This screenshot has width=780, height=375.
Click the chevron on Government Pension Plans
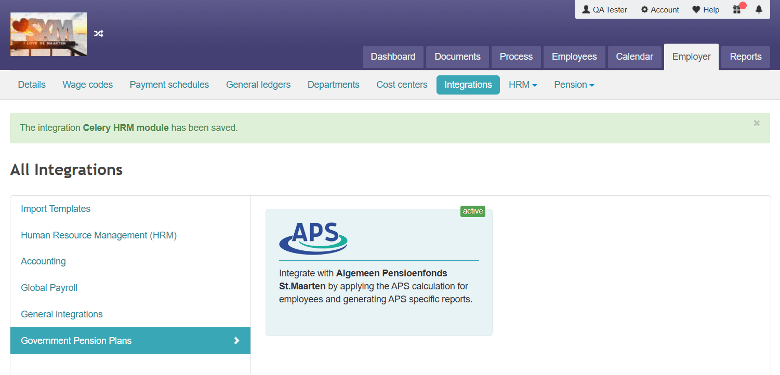237,341
